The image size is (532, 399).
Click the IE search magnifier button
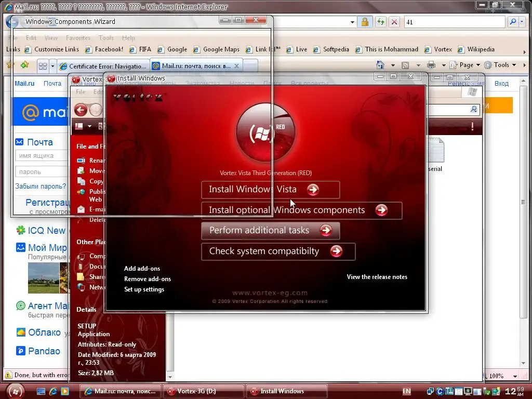(513, 22)
